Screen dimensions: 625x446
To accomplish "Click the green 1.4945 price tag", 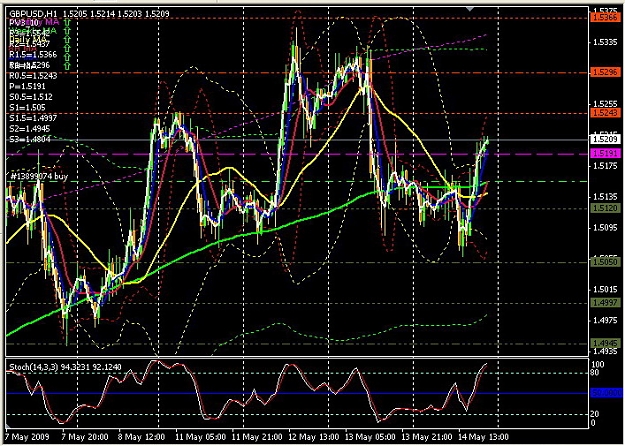I will [605, 343].
